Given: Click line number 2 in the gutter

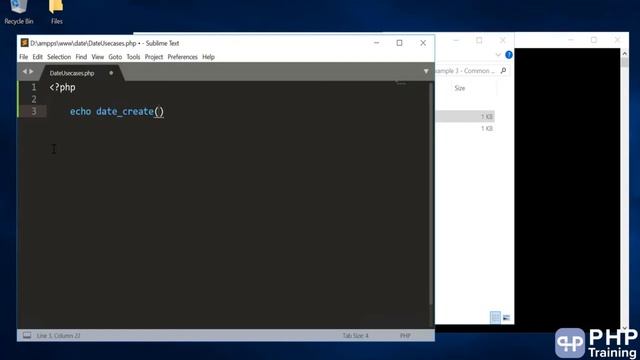Looking at the screenshot, I should 34,99.
